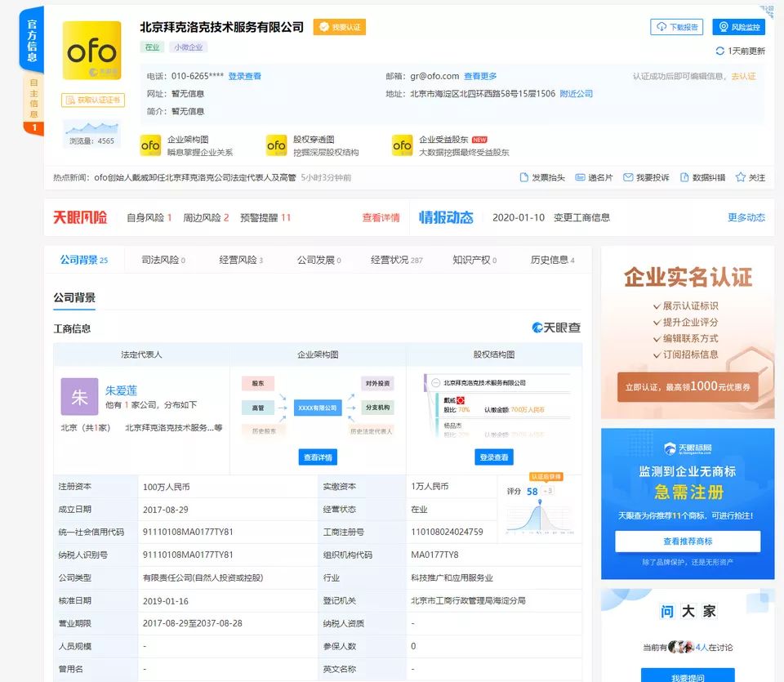784x682 pixels.
Task: Click the 工商注册号 value 110108024024759
Action: [447, 532]
